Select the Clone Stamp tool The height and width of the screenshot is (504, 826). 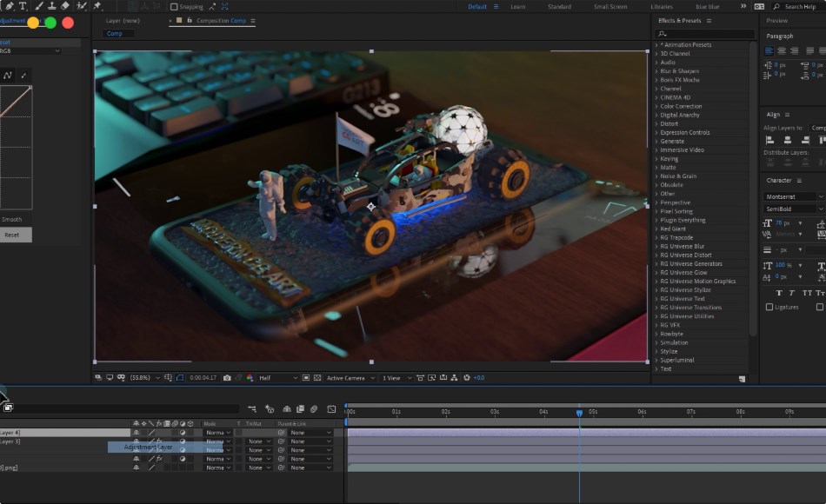click(51, 6)
